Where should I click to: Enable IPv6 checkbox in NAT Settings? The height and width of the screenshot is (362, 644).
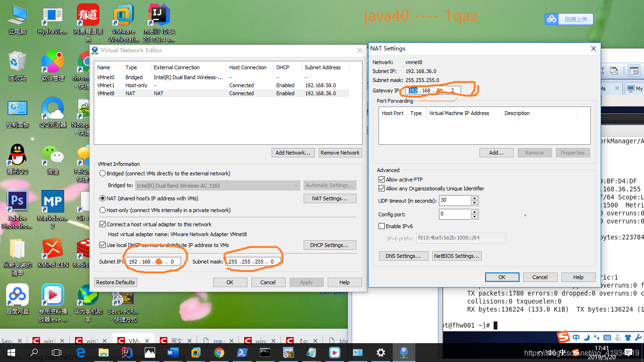pos(382,226)
